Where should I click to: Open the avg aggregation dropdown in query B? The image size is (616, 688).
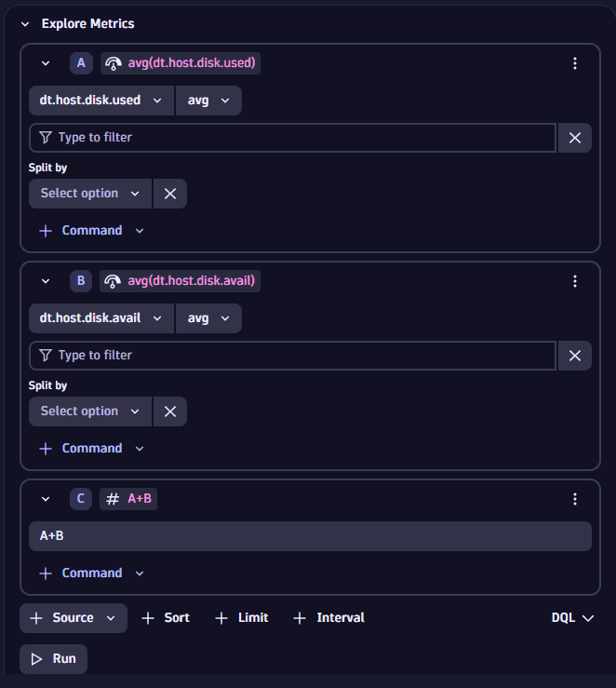[x=208, y=318]
